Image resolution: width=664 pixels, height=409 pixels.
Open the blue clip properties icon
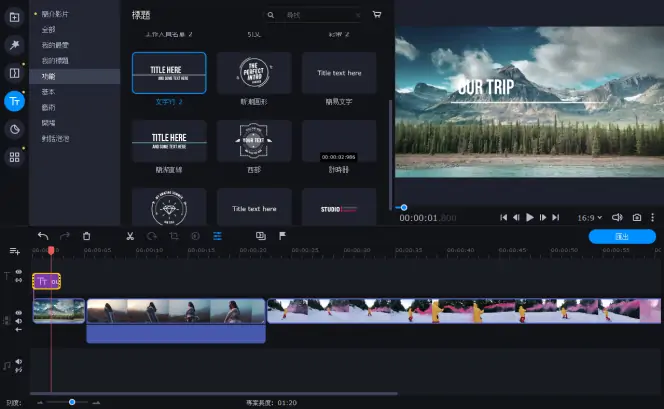[x=217, y=236]
